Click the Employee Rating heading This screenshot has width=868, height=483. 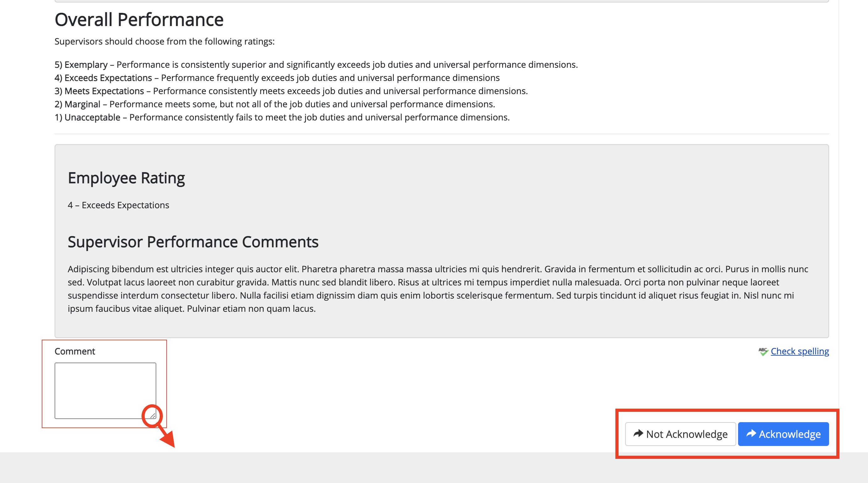tap(126, 178)
